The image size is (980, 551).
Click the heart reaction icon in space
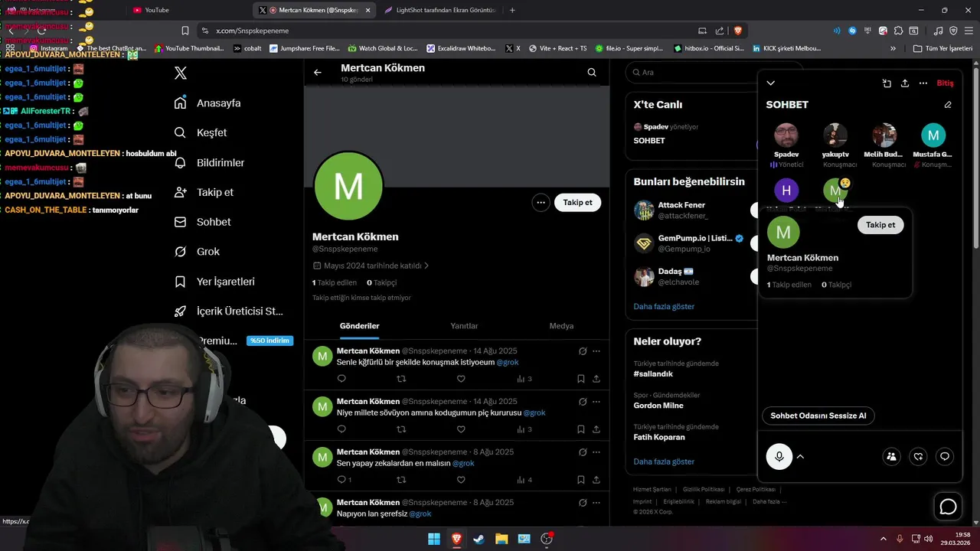918,457
